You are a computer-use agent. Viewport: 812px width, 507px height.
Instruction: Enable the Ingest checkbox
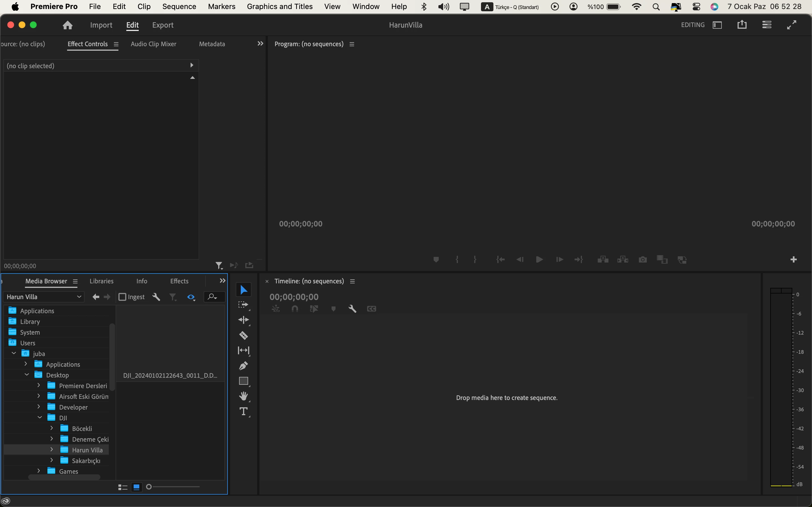pyautogui.click(x=122, y=297)
